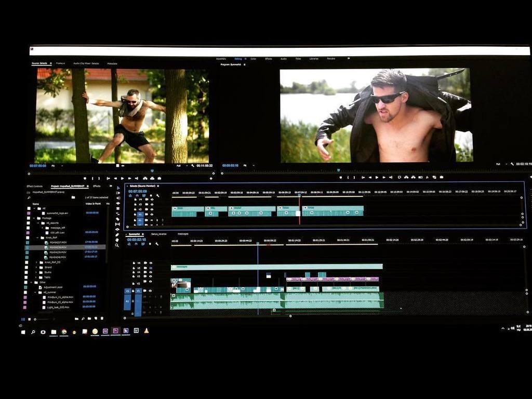The height and width of the screenshot is (399, 532).
Task: Select the Hand tool
Action: pyautogui.click(x=117, y=240)
